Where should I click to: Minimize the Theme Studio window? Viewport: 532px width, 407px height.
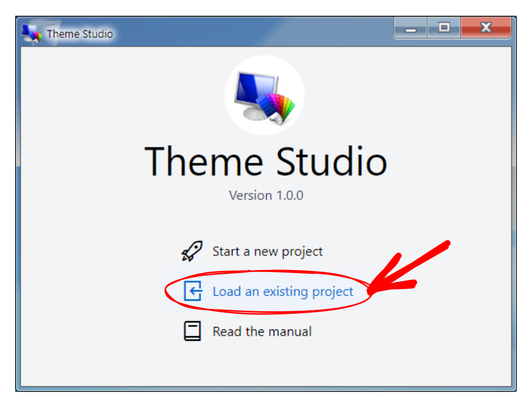[x=410, y=28]
